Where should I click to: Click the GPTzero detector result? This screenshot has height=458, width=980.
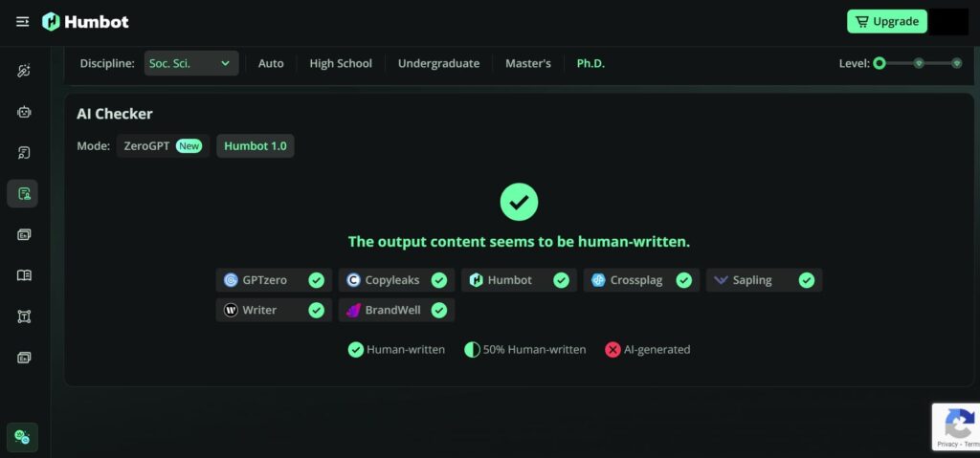tap(274, 280)
